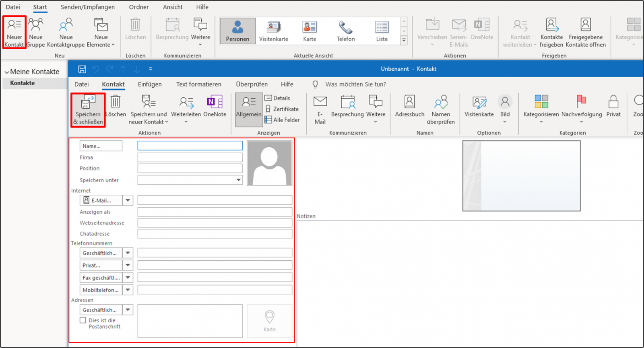
Task: Switch to the Einfügen tab
Action: (150, 84)
